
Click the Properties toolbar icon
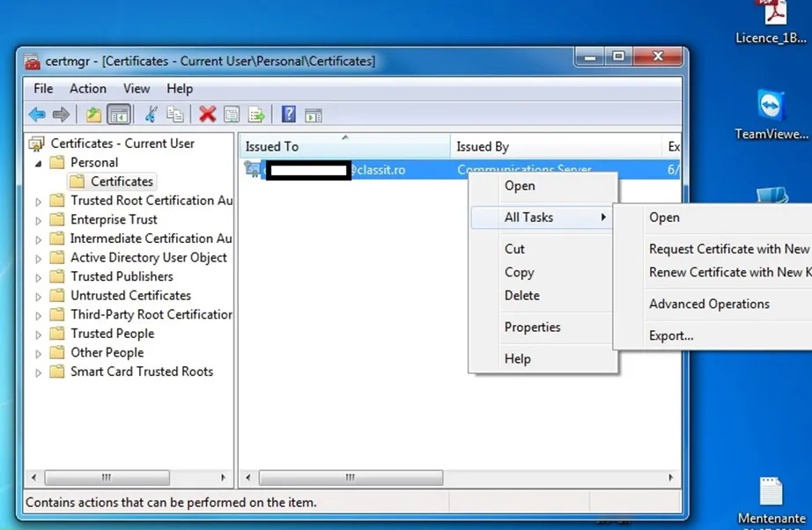tap(232, 114)
